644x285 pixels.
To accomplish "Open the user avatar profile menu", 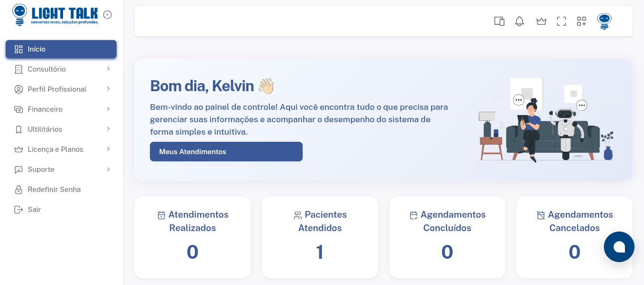I will coord(604,21).
